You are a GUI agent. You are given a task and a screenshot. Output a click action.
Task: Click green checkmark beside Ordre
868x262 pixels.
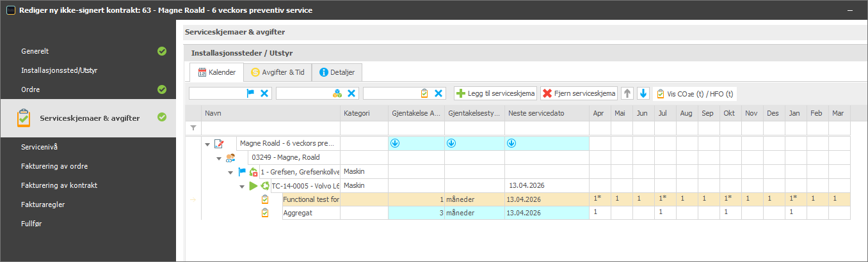162,89
